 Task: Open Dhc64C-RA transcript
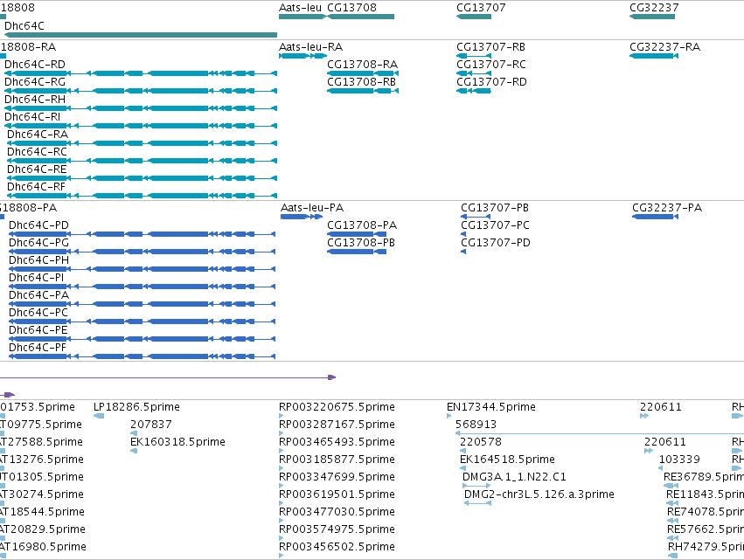pos(142,143)
